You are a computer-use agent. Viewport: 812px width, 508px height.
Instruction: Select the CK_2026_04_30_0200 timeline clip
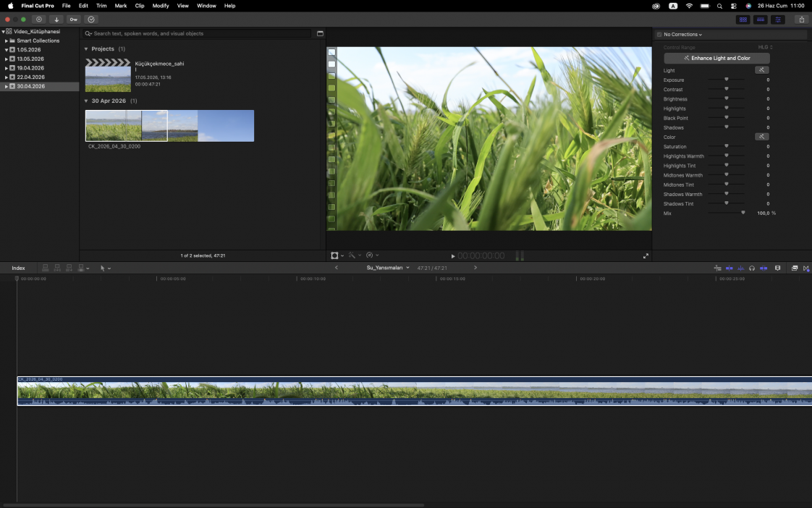[x=414, y=391]
